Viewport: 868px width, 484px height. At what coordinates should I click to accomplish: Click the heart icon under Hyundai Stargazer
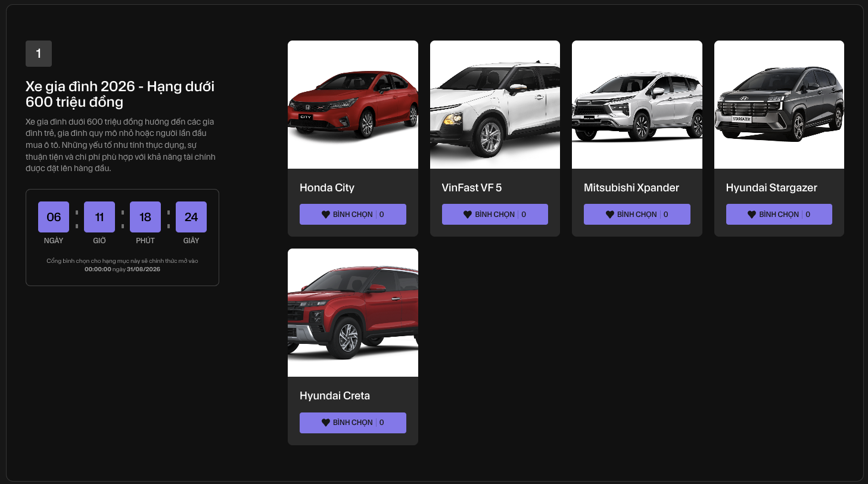click(752, 215)
